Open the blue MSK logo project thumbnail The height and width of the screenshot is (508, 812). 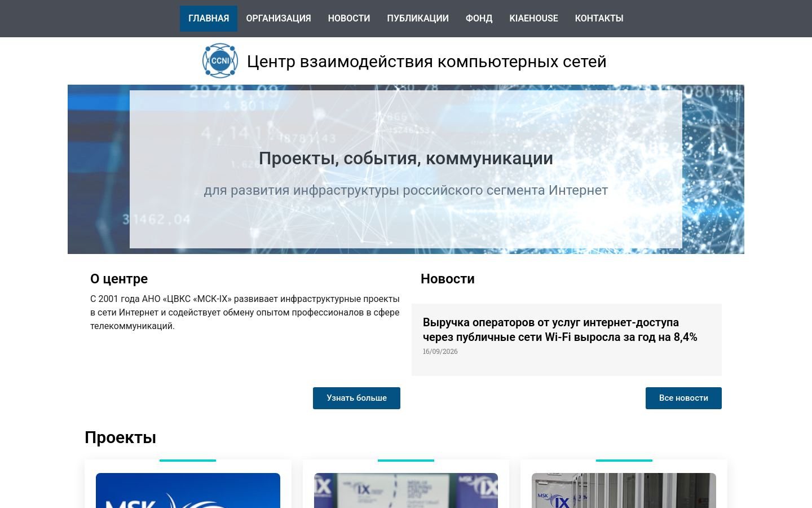point(188,491)
